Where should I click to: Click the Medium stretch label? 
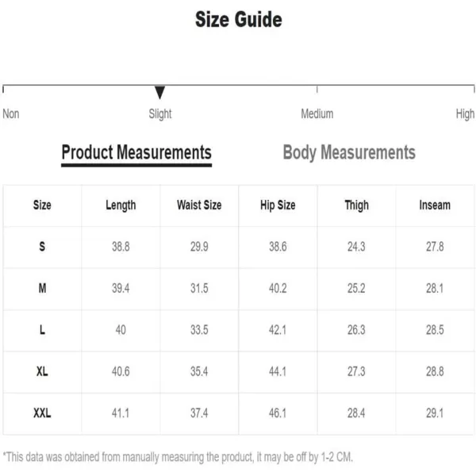pyautogui.click(x=317, y=113)
